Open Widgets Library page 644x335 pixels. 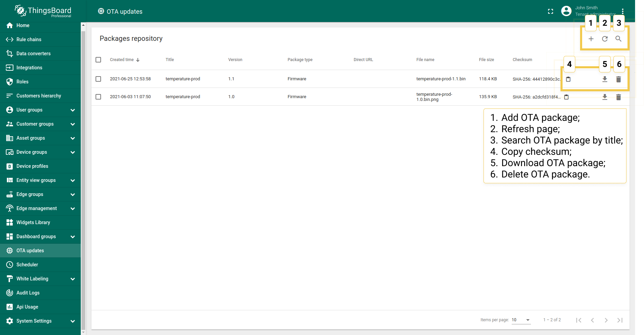[x=40, y=222]
